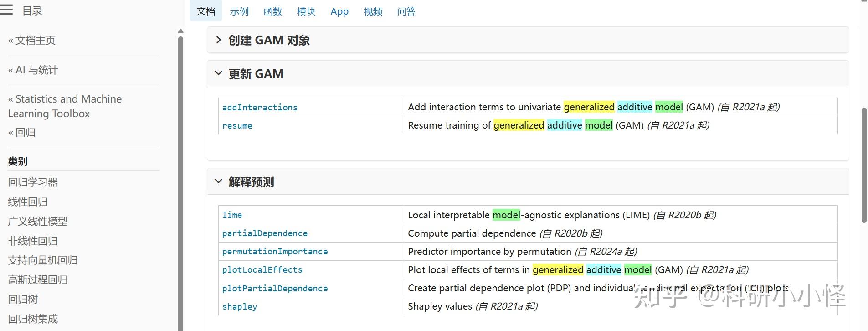Click the main page vertical scrollbar
The height and width of the screenshot is (331, 868).
864,164
